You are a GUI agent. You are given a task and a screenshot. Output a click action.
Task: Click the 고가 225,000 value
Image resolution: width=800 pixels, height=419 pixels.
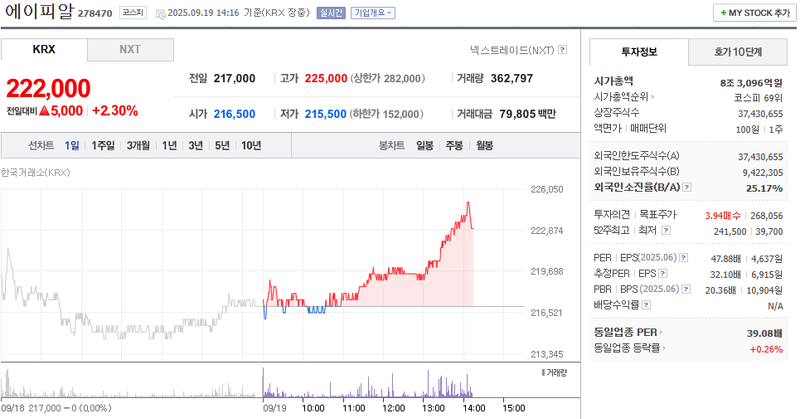326,79
